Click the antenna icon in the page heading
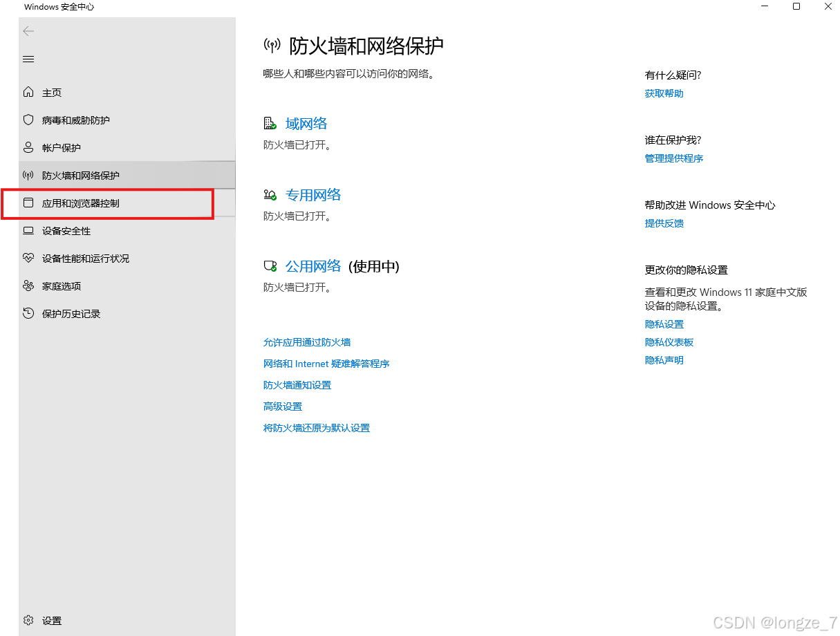The image size is (840, 636). [272, 46]
